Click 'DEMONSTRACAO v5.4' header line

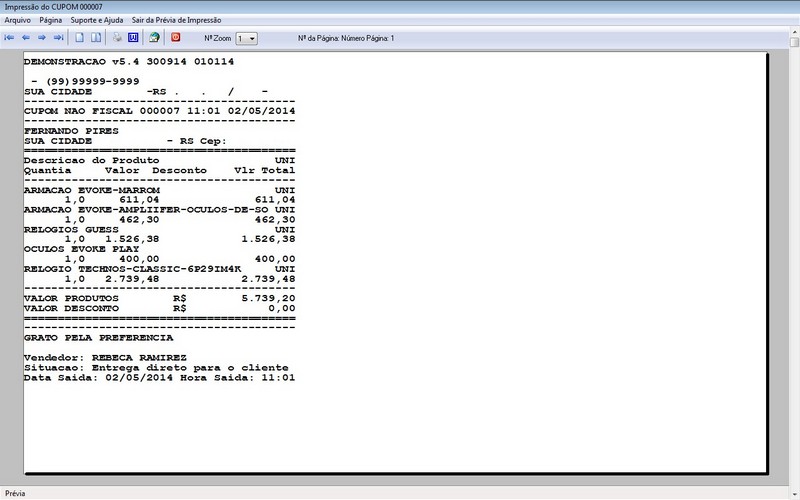click(x=129, y=62)
